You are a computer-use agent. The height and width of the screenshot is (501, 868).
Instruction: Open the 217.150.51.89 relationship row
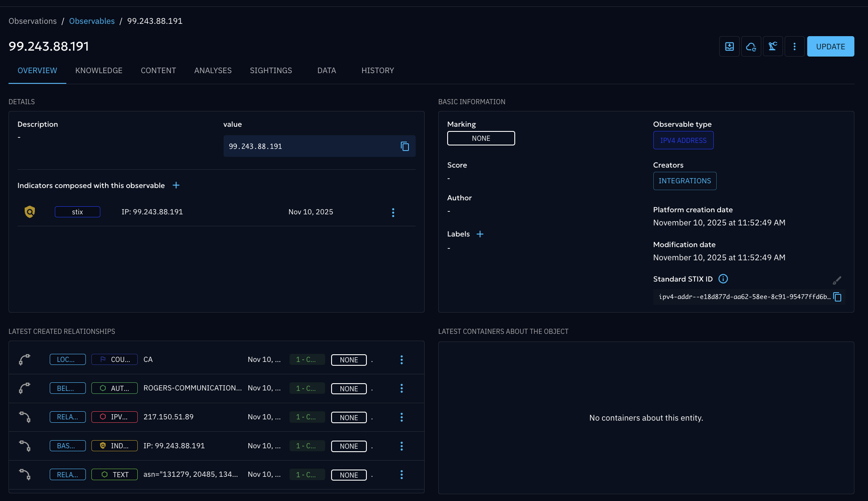(168, 417)
